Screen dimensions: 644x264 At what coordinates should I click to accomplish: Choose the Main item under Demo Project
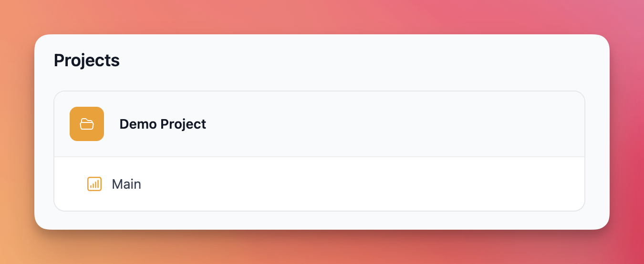(126, 184)
